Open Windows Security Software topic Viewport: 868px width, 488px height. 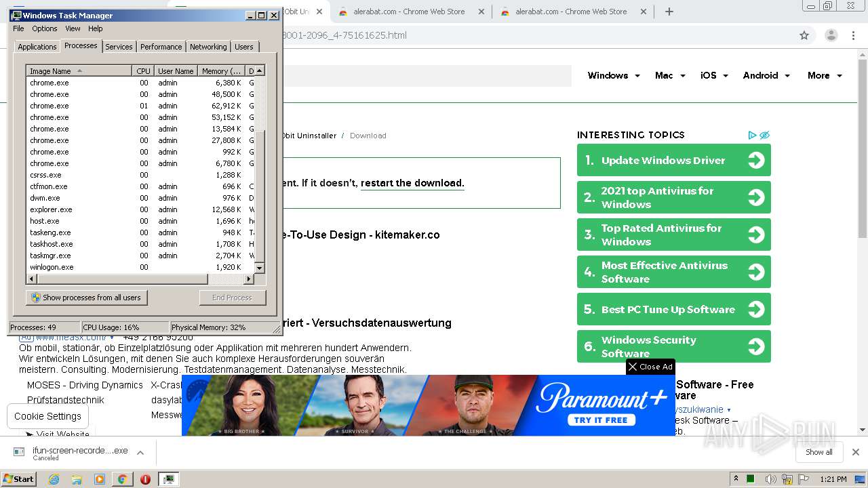pyautogui.click(x=673, y=346)
